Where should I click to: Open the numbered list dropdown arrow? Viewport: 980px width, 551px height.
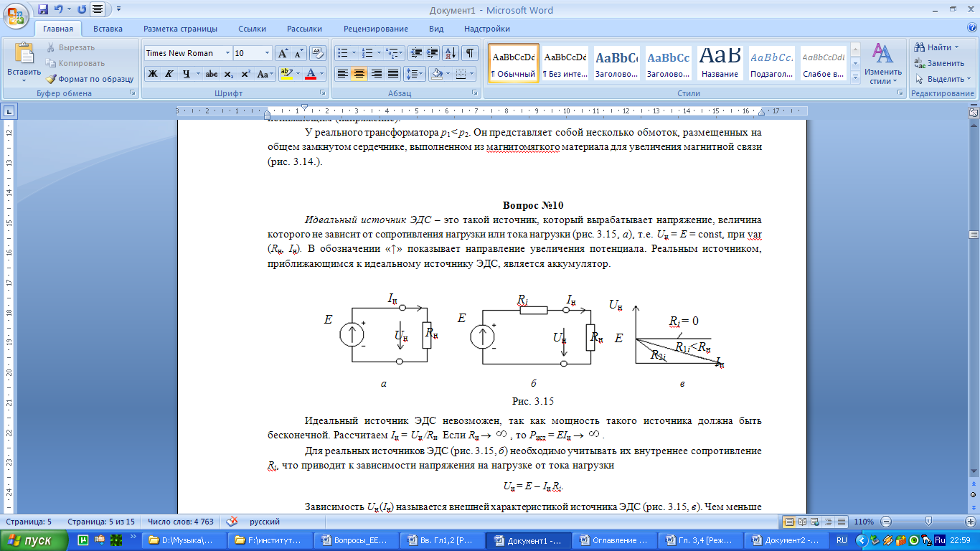tap(378, 53)
